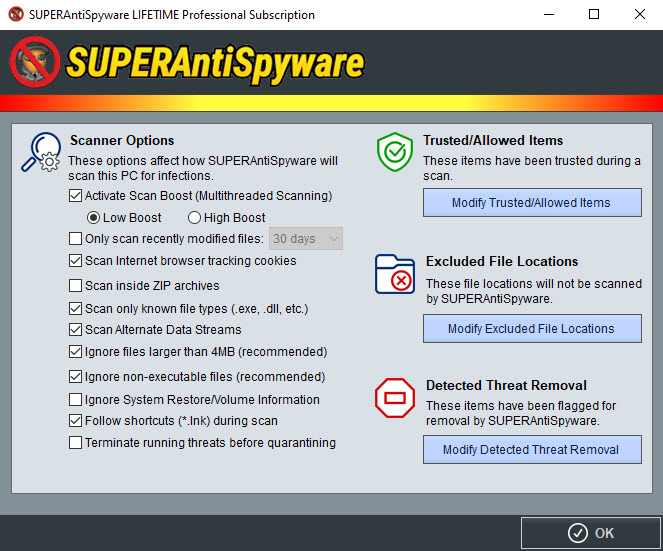Viewport: 663px width, 551px height.
Task: Click the green Trusted/Allowed shield icon
Action: [395, 152]
